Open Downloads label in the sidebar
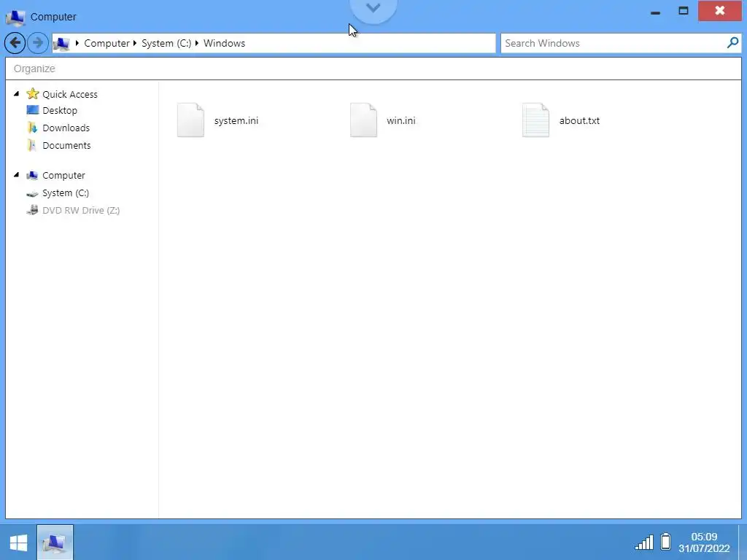 click(x=66, y=128)
